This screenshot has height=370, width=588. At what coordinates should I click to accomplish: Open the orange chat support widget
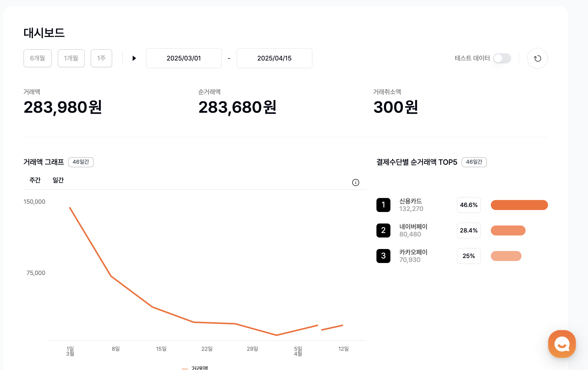[562, 344]
